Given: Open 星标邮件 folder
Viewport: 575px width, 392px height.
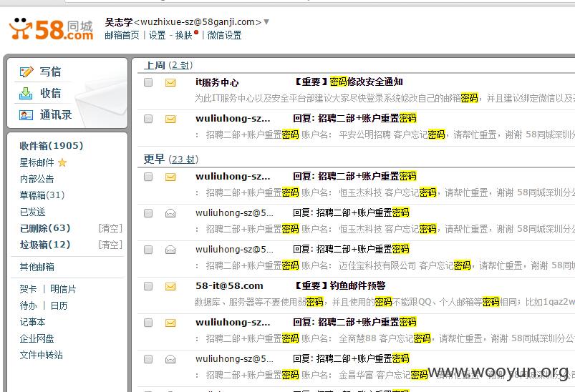Looking at the screenshot, I should (37, 162).
